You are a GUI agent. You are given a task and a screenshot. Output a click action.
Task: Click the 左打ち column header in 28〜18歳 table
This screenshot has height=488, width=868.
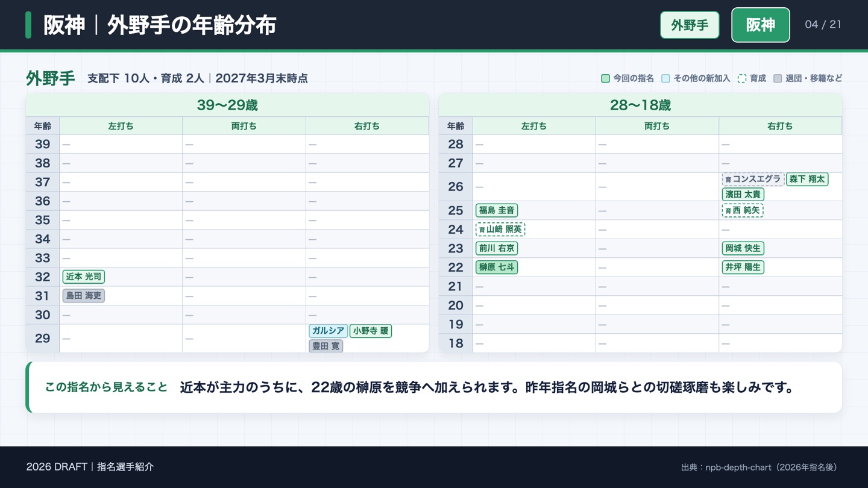[534, 126]
